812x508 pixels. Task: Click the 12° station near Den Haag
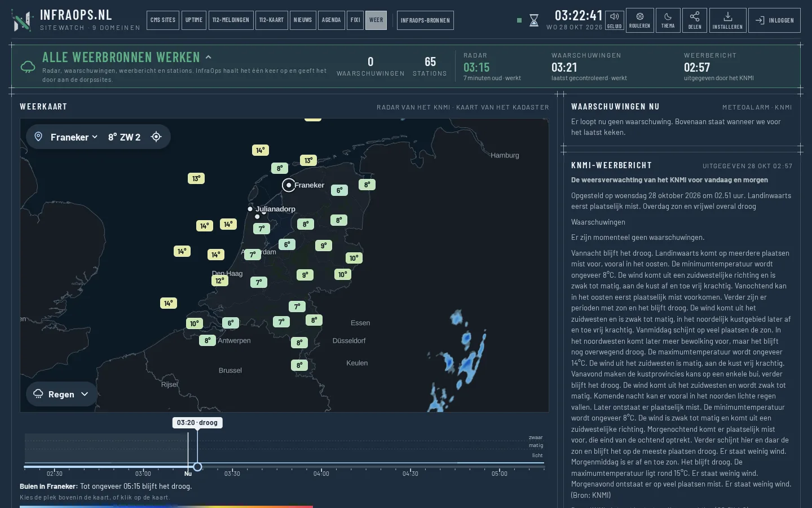point(220,281)
